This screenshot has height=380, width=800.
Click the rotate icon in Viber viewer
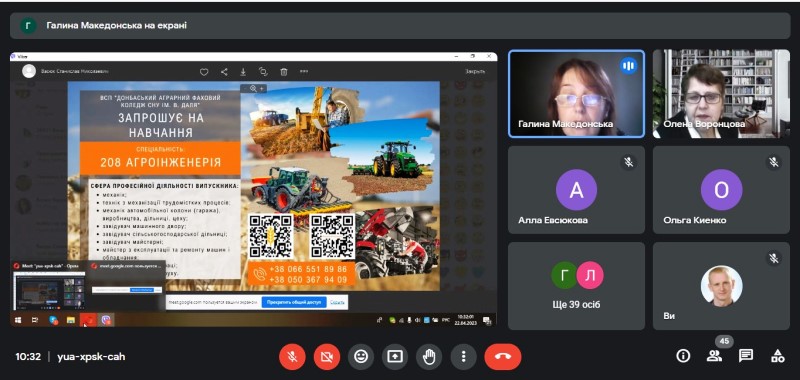263,72
